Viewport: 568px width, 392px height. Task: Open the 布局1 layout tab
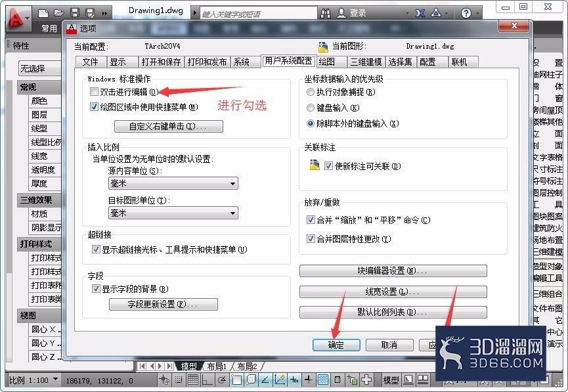tap(217, 366)
